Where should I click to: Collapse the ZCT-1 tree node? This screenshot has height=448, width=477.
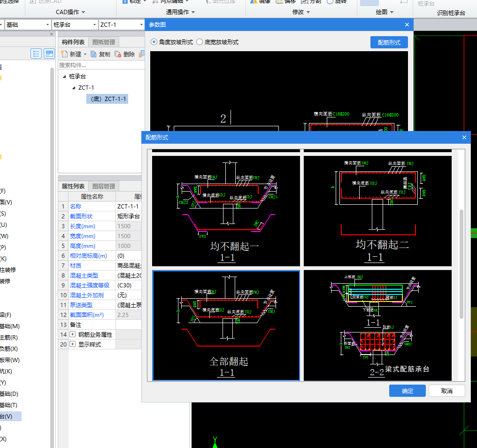coord(74,88)
